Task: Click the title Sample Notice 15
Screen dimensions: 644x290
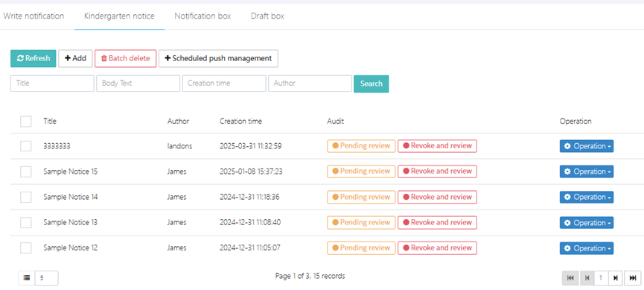Action: click(x=71, y=171)
